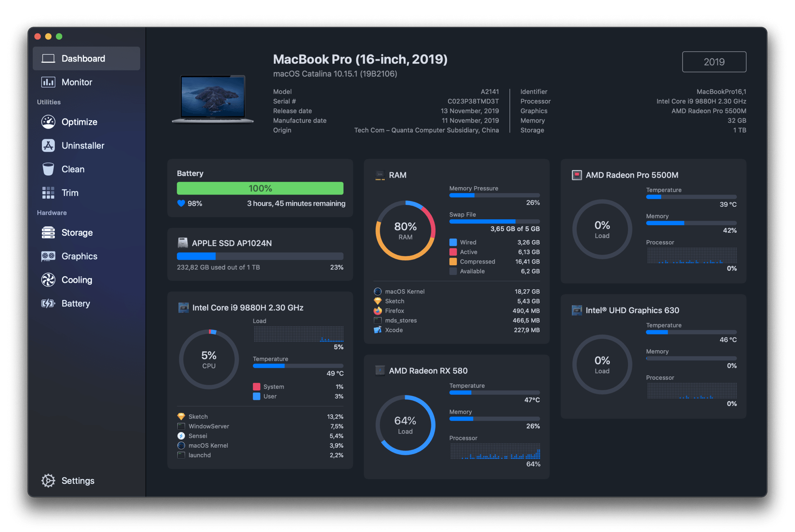Click the 64% Load ring for Radeon RX 580
Viewport: 795px width, 532px height.
pos(405,425)
